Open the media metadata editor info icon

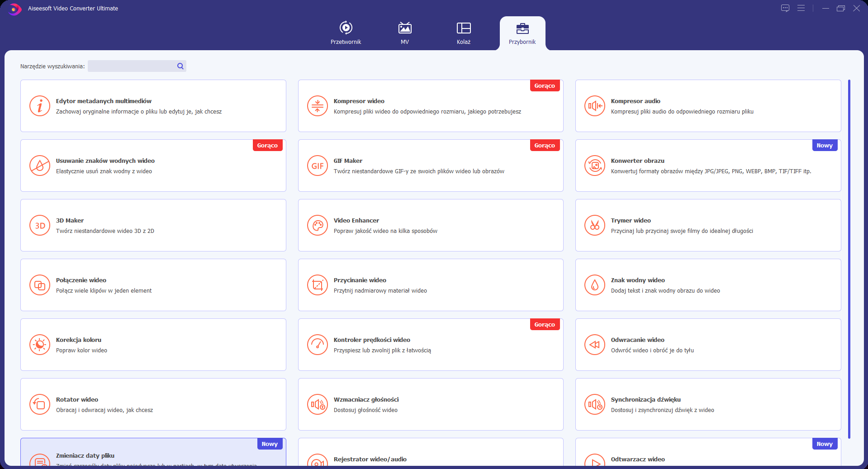point(40,106)
